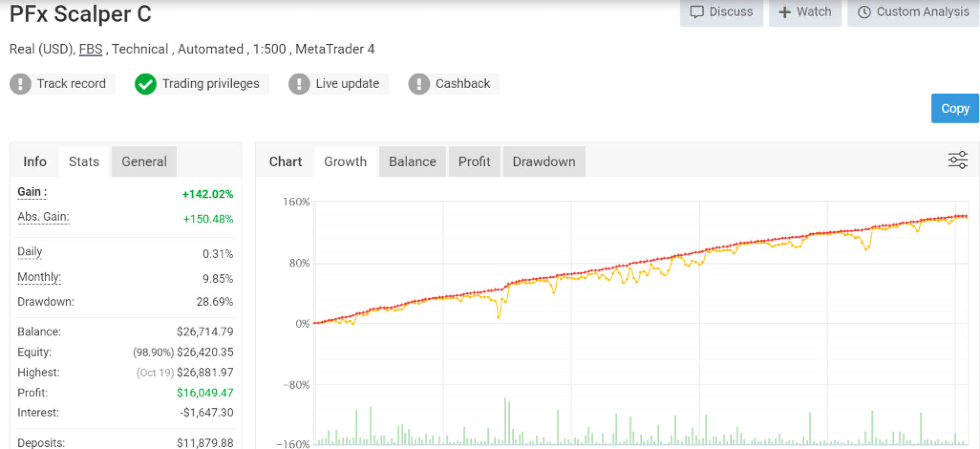Click the Monthly gain label
Viewport: 980px width, 449px height.
click(39, 277)
